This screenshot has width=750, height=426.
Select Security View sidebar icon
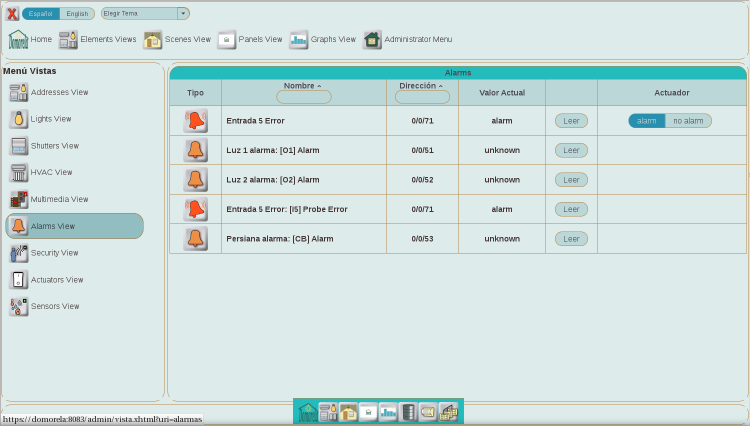click(19, 253)
